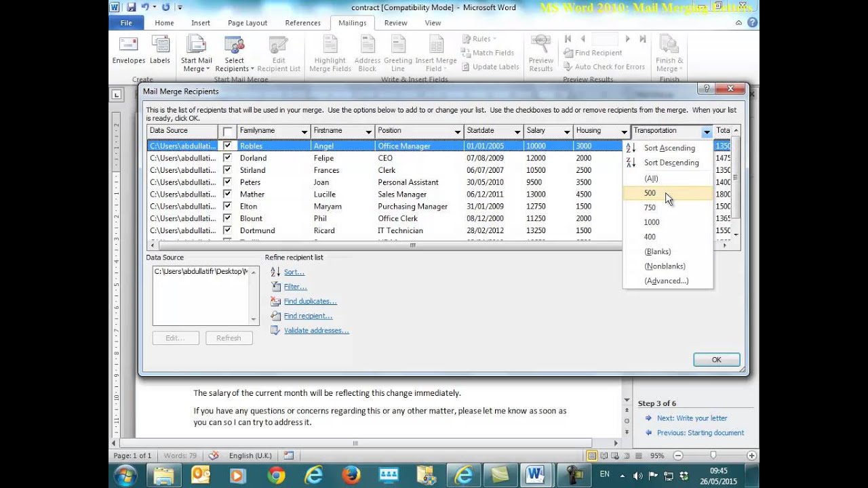
Task: Open Customize Quick Access Toolbar dropdown
Action: 180,7
